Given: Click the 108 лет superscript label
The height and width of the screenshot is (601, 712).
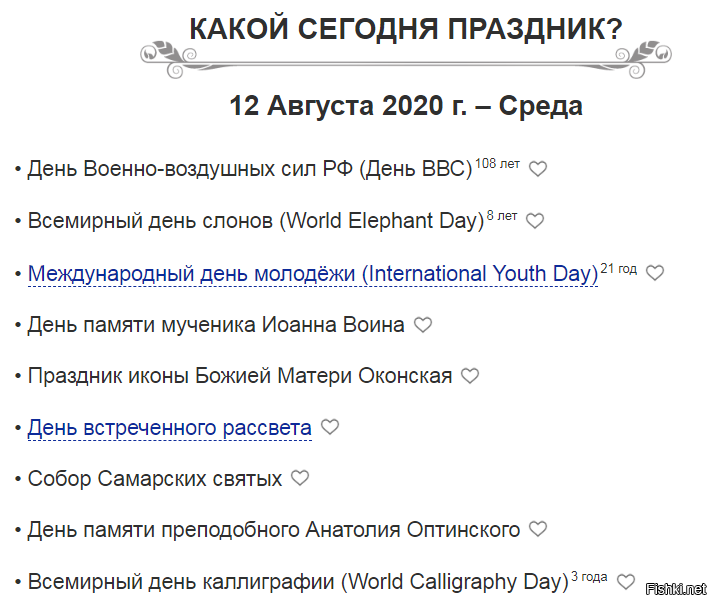Looking at the screenshot, I should (x=497, y=163).
